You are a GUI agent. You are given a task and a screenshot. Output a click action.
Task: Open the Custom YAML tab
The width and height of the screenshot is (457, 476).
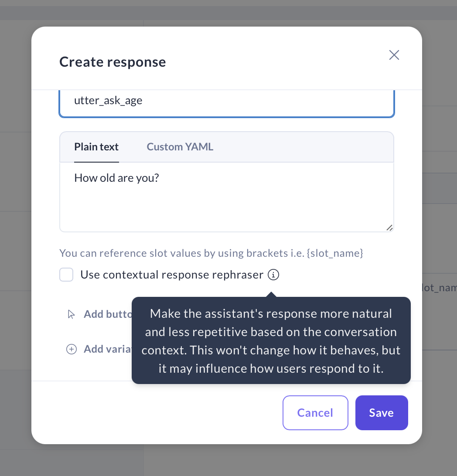[x=180, y=147]
